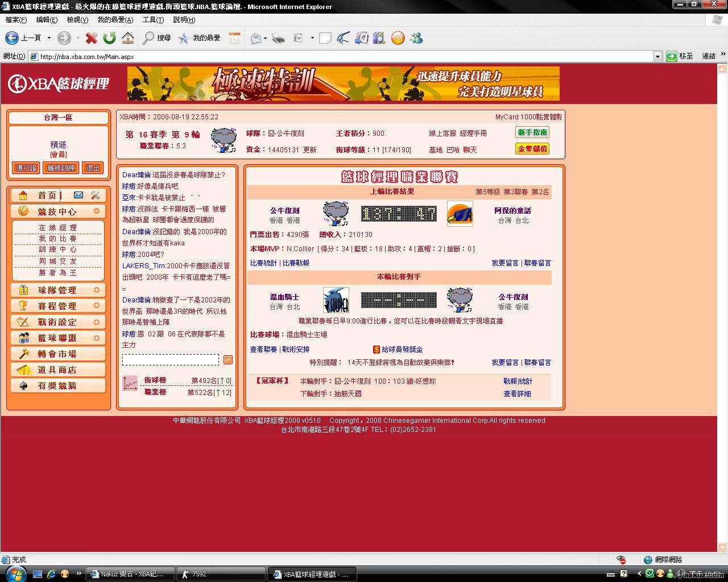Click the Favorites star icon in toolbar
This screenshot has width=728, height=582.
click(x=183, y=38)
